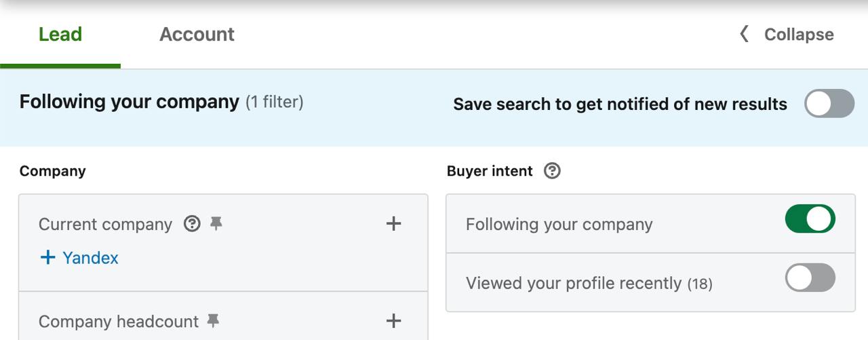Image resolution: width=868 pixels, height=340 pixels.
Task: Disable the Following your company toggle
Action: point(810,219)
